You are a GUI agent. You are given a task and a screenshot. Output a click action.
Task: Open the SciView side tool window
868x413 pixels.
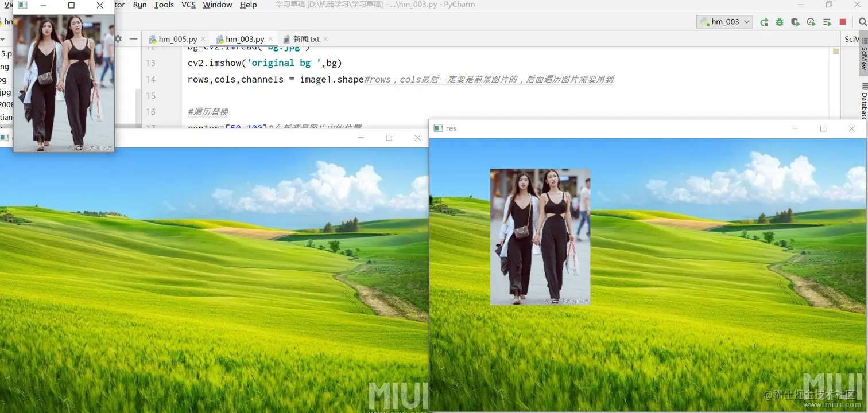[864, 54]
